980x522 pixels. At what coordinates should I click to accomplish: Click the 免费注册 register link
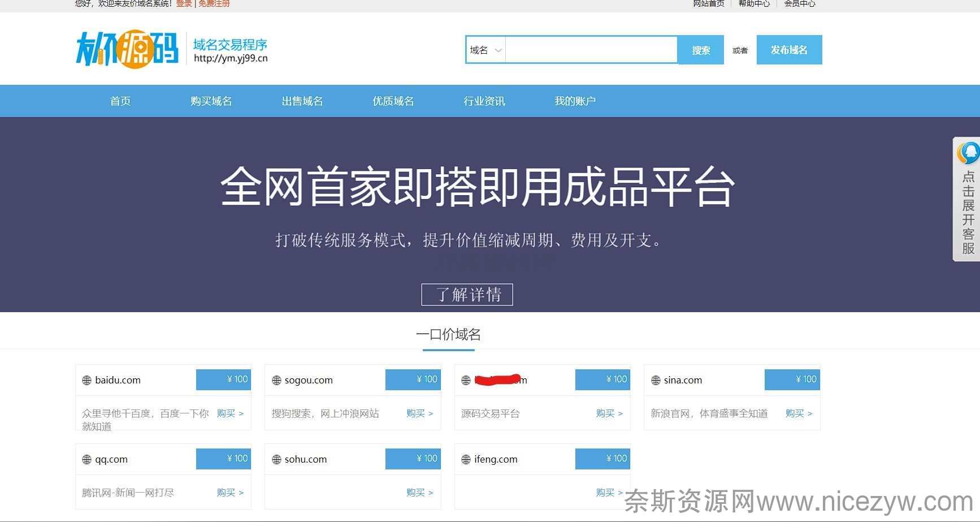(214, 3)
